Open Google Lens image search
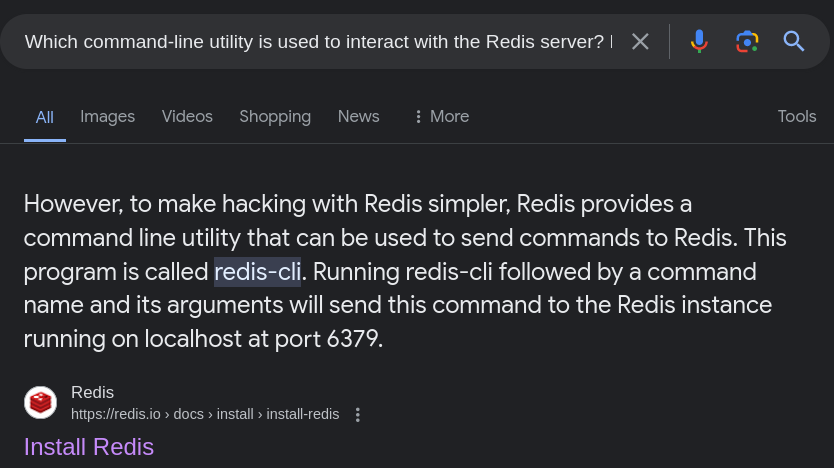Screen dimensions: 834x468 tap(747, 41)
